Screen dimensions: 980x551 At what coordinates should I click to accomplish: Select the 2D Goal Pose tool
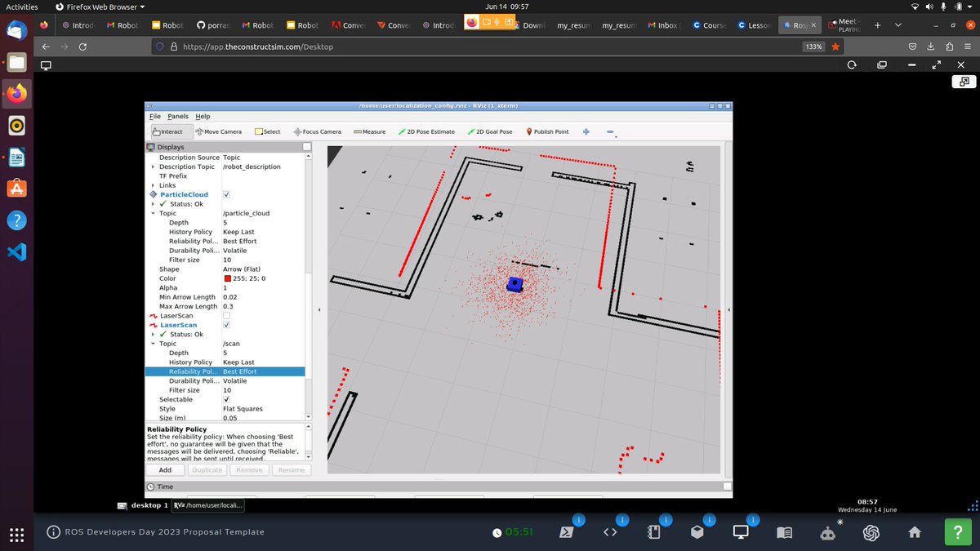pos(490,131)
